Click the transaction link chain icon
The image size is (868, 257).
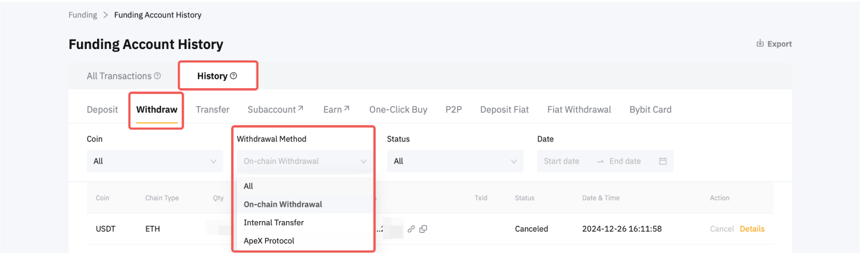point(411,229)
